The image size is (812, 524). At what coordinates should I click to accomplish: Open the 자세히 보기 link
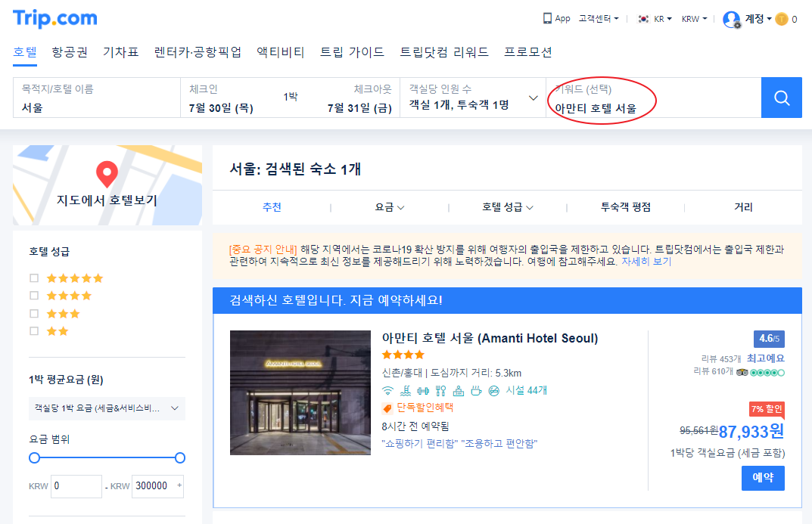(646, 262)
